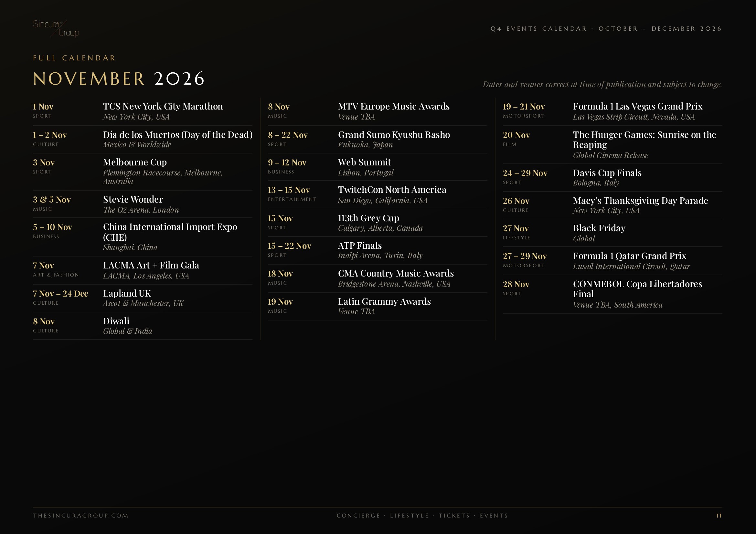The height and width of the screenshot is (534, 756).
Task: Click Lusail International Circuit, Qatar venue
Action: (x=631, y=267)
